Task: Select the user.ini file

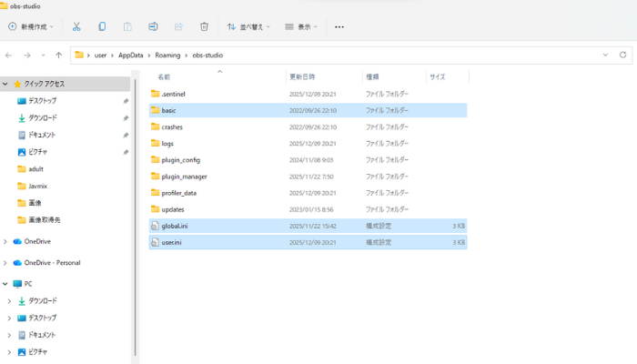Action: [308, 243]
